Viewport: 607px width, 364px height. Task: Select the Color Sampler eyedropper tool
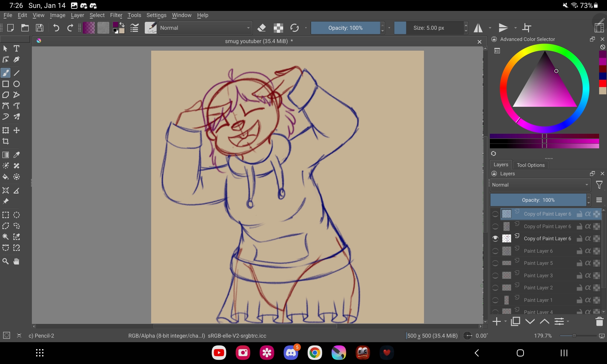pyautogui.click(x=17, y=155)
